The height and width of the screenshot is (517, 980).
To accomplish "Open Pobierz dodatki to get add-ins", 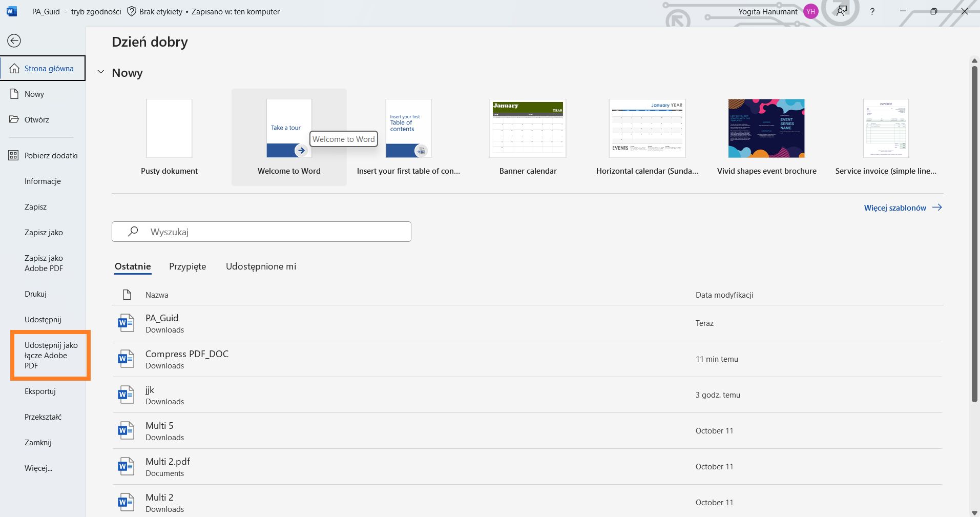I will click(51, 155).
